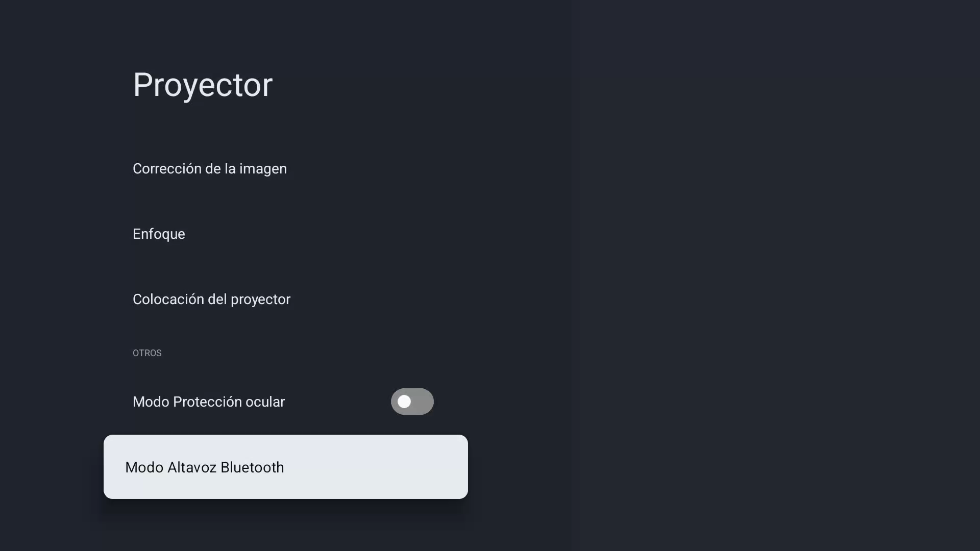Click the Colocación del proyector entry

[x=211, y=299]
